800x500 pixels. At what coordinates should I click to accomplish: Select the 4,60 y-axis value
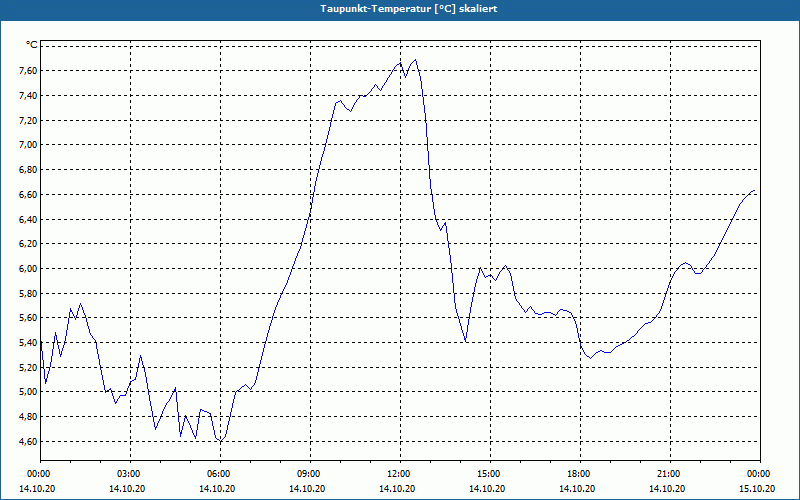pyautogui.click(x=28, y=441)
